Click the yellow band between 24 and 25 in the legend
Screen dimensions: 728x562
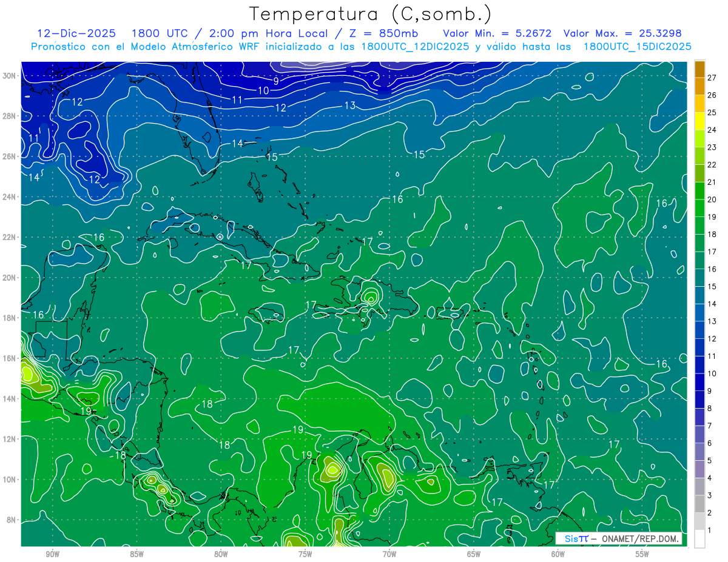[699, 121]
